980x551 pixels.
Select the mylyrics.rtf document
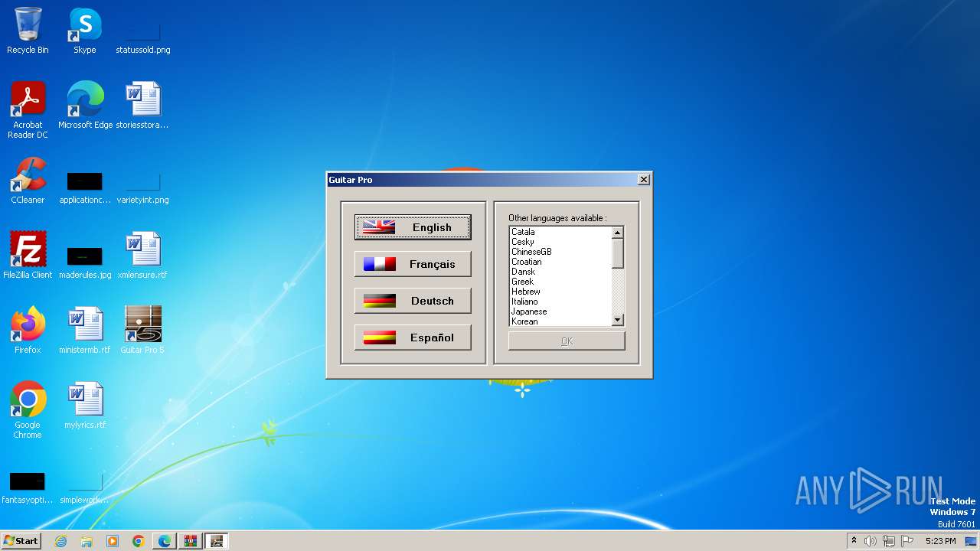85,406
